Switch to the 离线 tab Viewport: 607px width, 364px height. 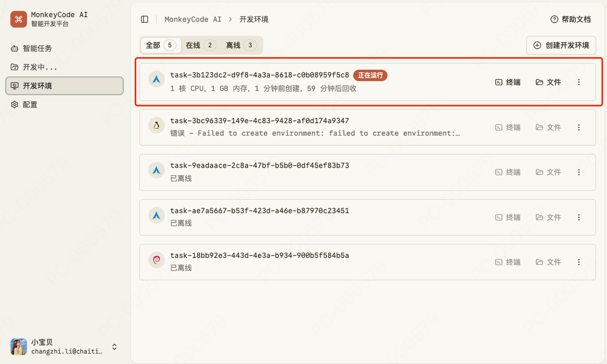(241, 45)
